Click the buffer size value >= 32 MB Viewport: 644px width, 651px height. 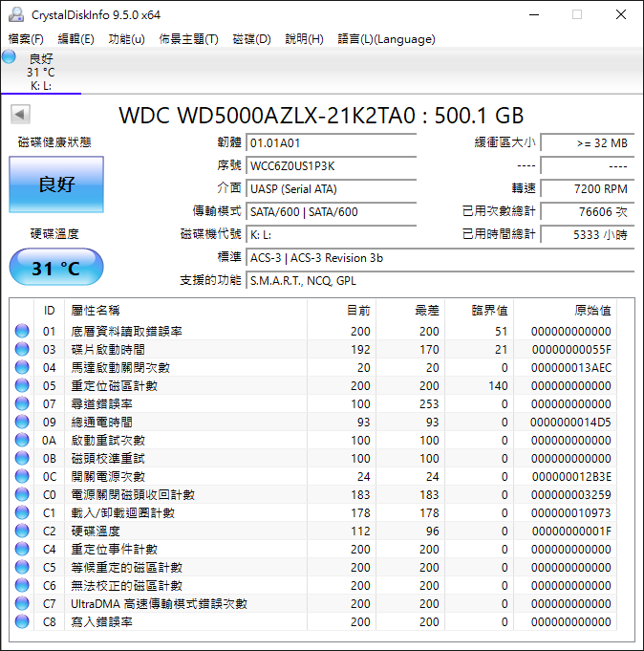tap(588, 142)
